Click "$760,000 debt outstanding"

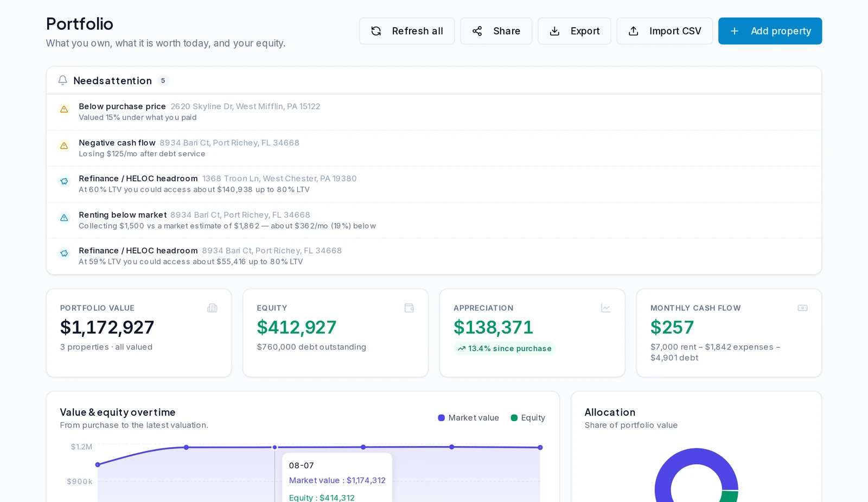pyautogui.click(x=311, y=347)
